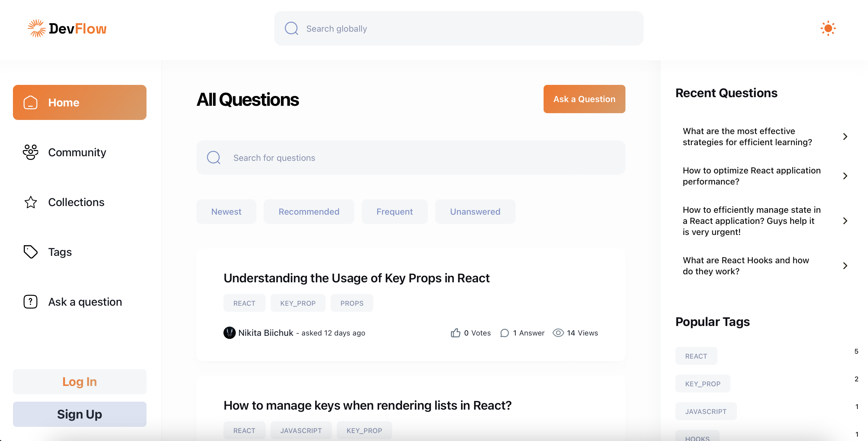Select the Frequent filter tab
Viewport: 868px width, 441px height.
tap(394, 211)
